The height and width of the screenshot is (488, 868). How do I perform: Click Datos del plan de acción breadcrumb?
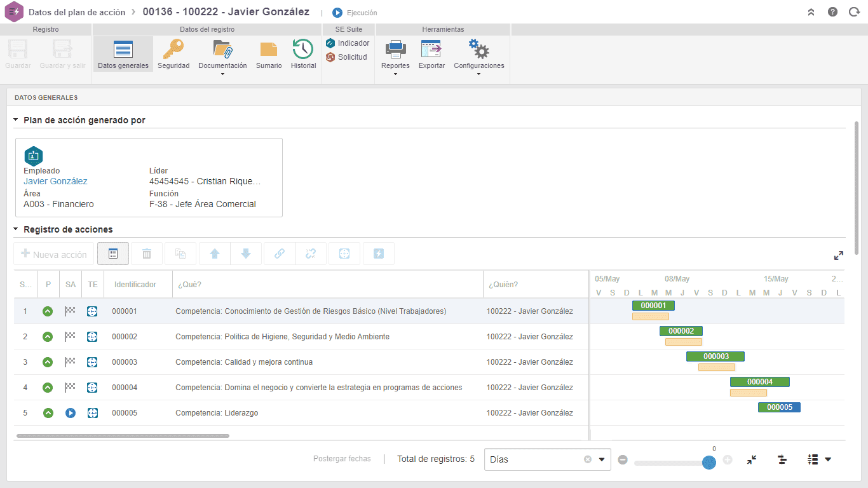point(77,12)
